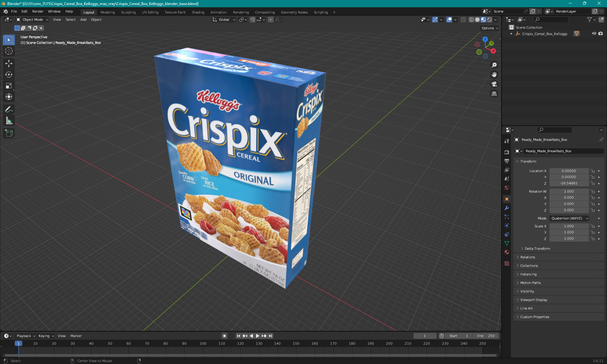Open Keying popover in timeline

pos(46,336)
